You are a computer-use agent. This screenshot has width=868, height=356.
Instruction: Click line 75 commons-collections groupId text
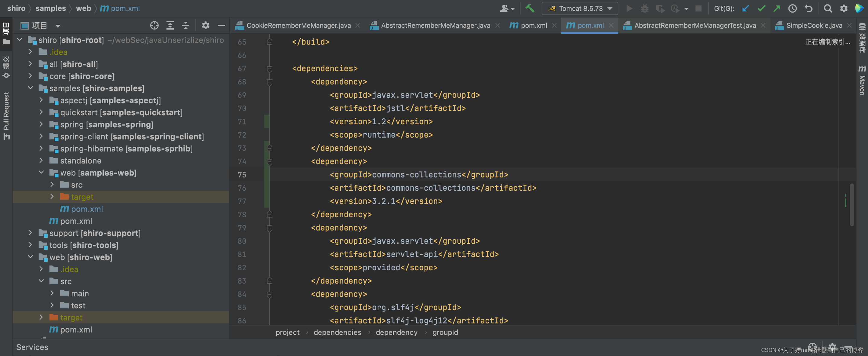click(417, 175)
